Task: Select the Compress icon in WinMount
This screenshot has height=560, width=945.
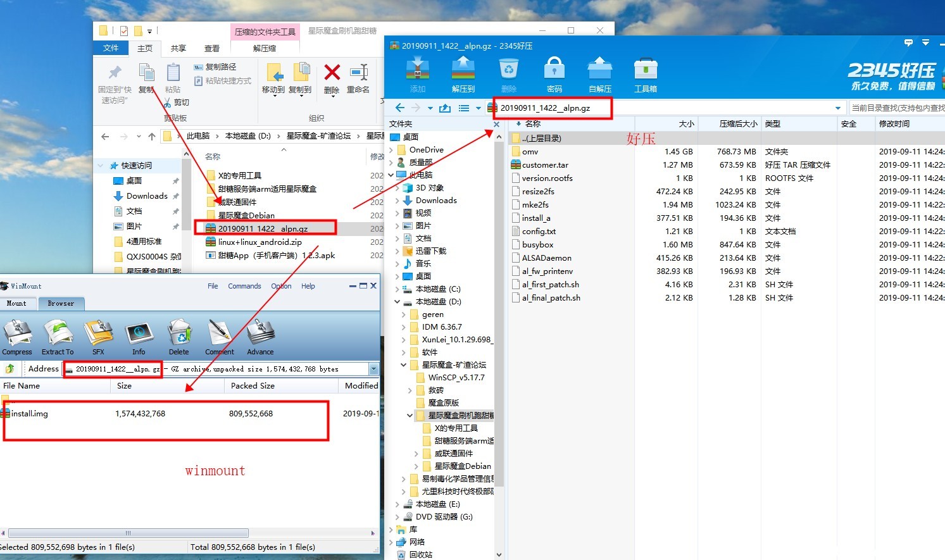Action: coord(17,335)
